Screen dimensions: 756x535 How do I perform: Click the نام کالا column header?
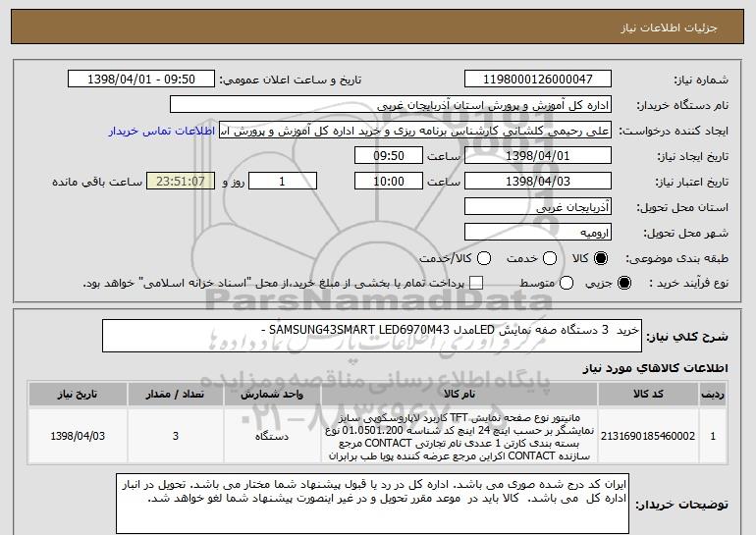[459, 395]
